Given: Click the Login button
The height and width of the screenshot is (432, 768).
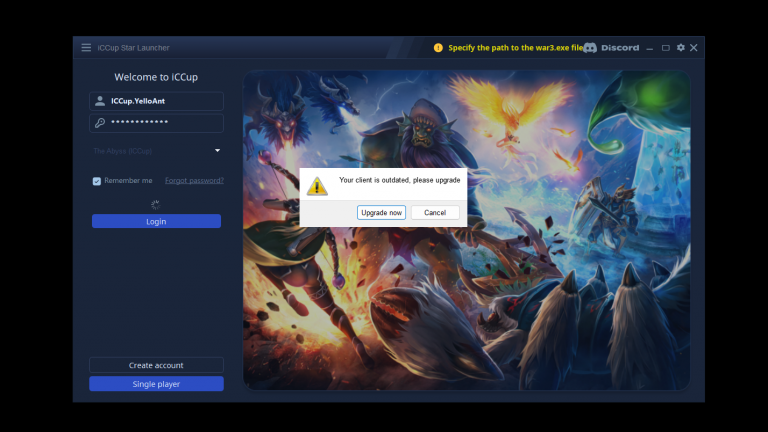Looking at the screenshot, I should [x=156, y=221].
